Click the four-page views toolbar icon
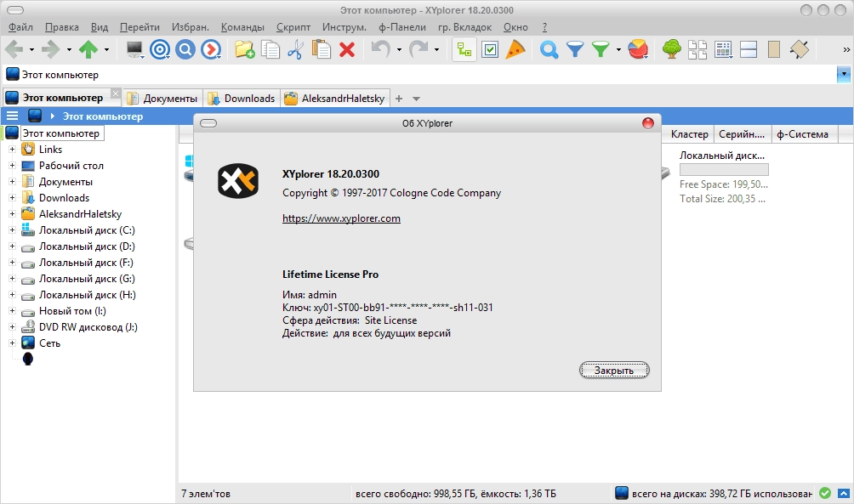Screen dimensions: 854x504 [x=697, y=49]
